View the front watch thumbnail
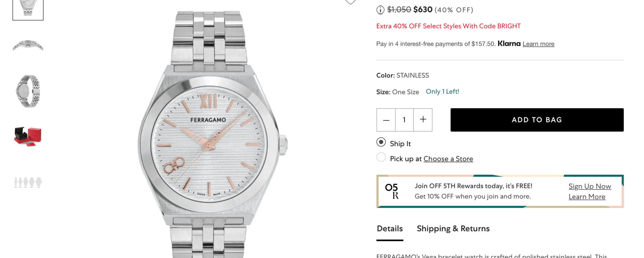 click(28, 8)
